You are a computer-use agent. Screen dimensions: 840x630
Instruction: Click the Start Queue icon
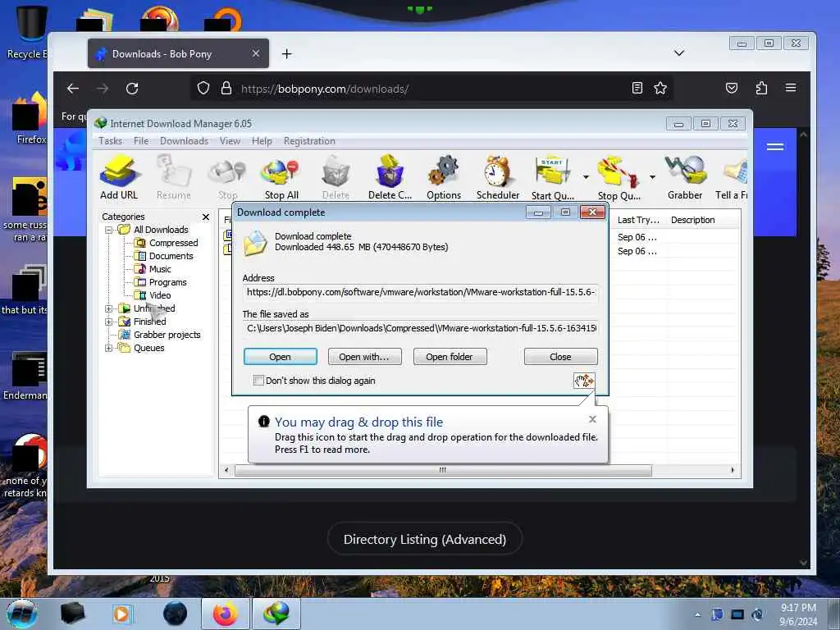point(552,177)
